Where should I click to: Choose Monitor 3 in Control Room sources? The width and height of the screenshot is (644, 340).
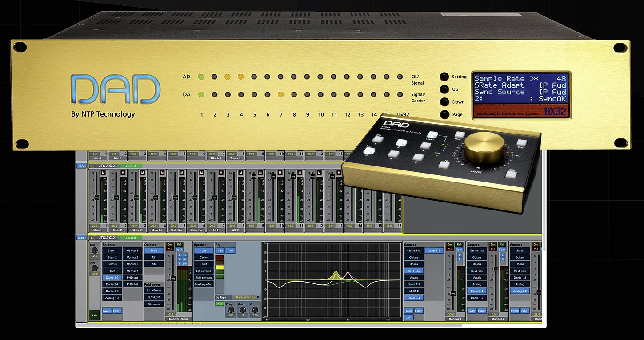pyautogui.click(x=132, y=264)
